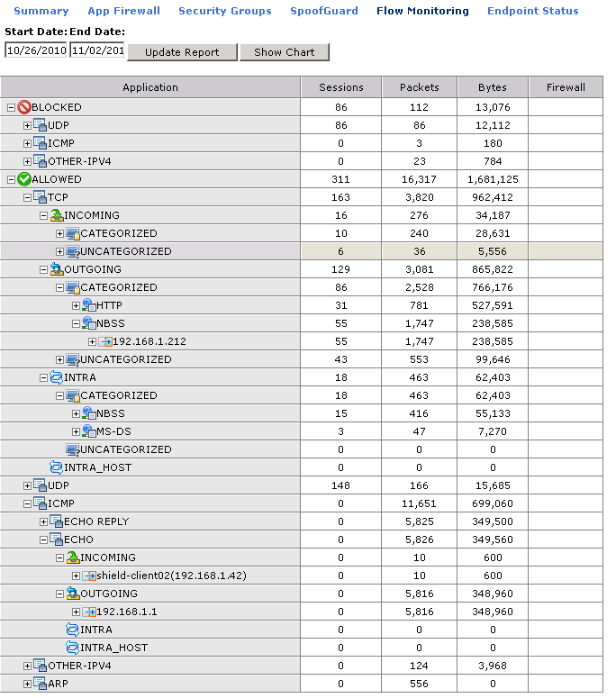Image resolution: width=616 pixels, height=698 pixels.
Task: Click the INTRA_HOST icon under TCP
Action: coord(57,467)
